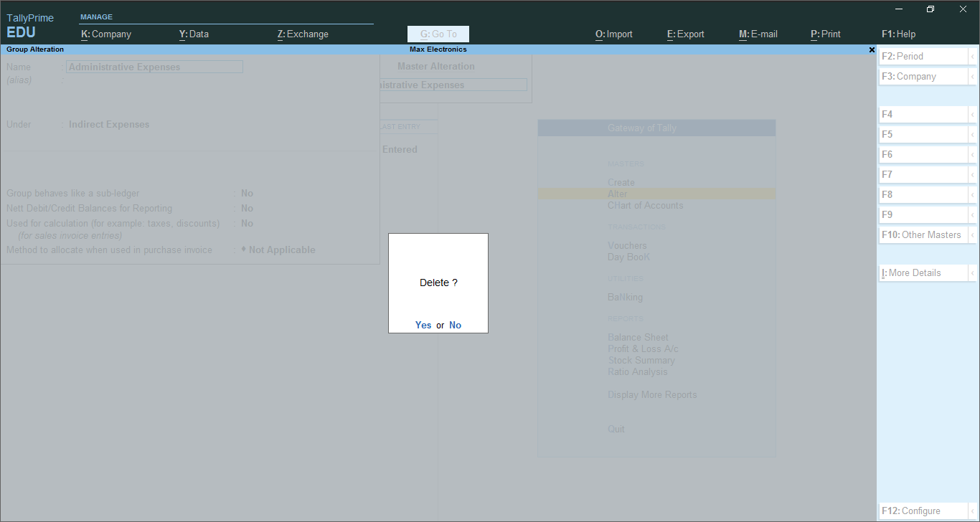Screen dimensions: 980x522
Task: Choose No in Delete dialog
Action: point(455,325)
